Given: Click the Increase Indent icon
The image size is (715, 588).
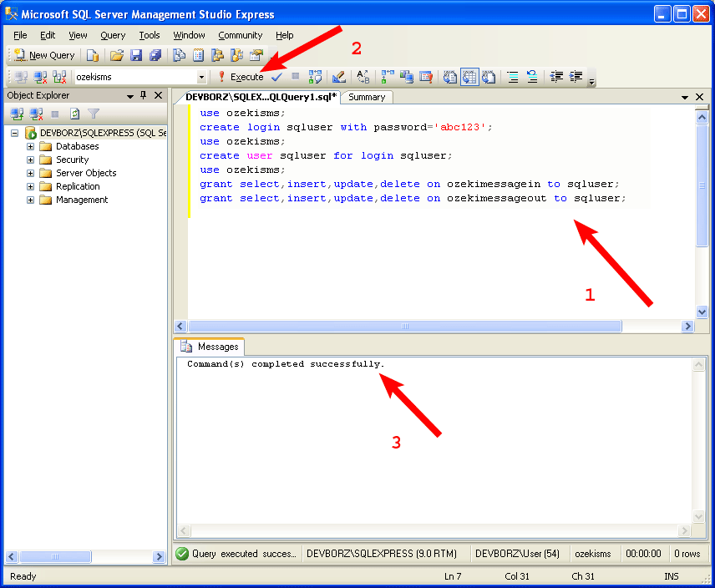Looking at the screenshot, I should point(576,77).
